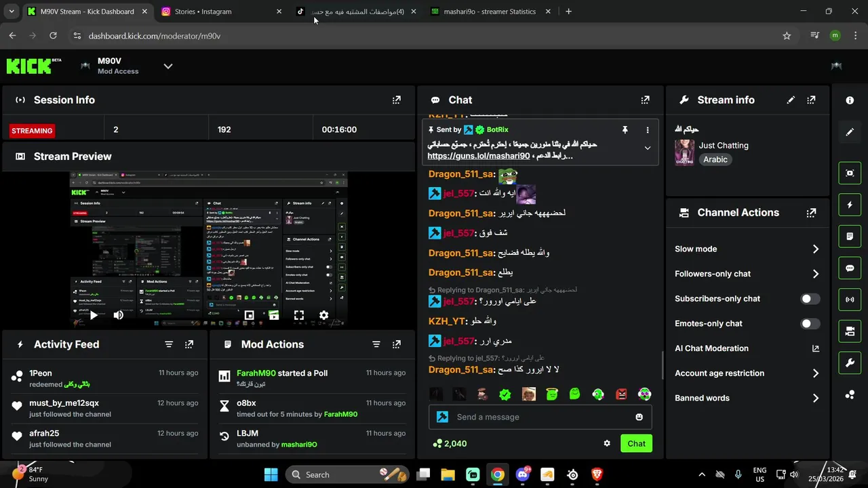
Task: Open the pinned message three-dot menu
Action: [648, 129]
